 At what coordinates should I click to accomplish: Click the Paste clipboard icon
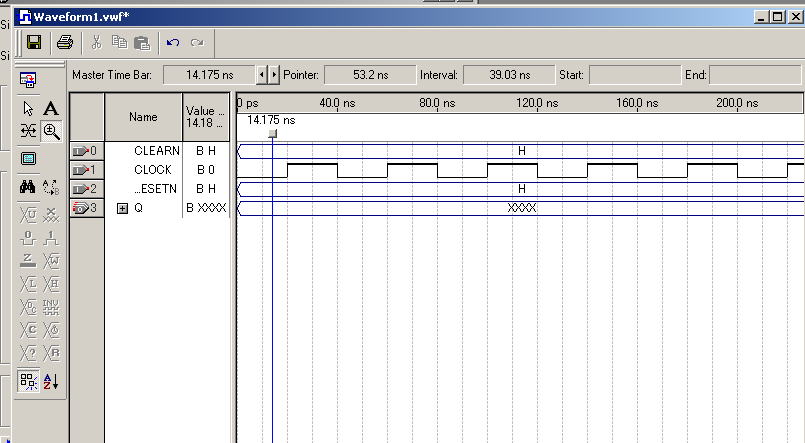tap(142, 43)
